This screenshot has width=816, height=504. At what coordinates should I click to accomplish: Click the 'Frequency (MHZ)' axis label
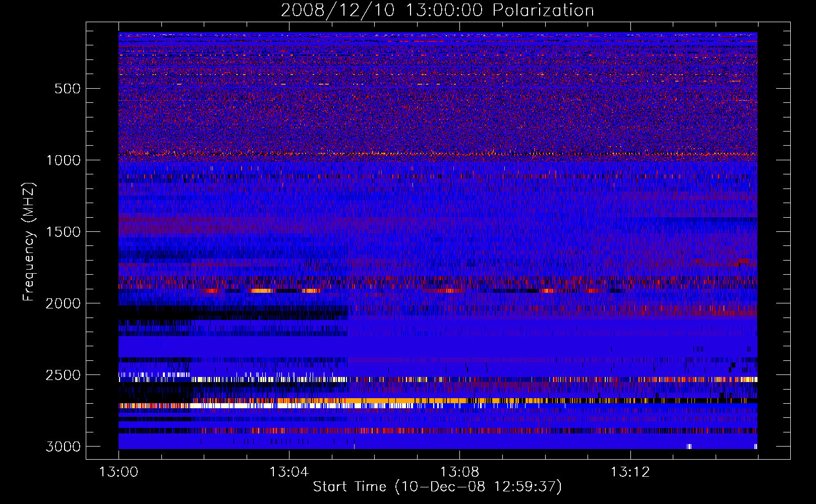29,242
